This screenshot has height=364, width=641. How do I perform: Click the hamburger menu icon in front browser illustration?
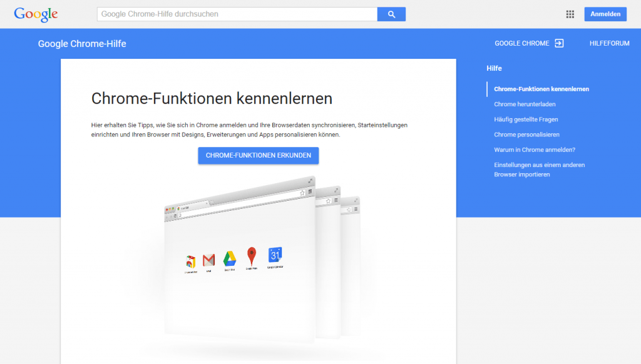pyautogui.click(x=309, y=191)
